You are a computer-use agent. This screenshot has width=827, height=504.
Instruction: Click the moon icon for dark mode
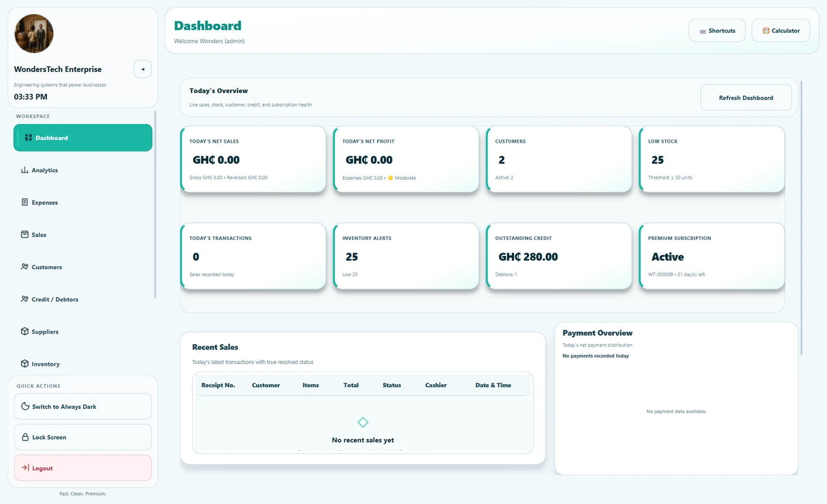(25, 406)
